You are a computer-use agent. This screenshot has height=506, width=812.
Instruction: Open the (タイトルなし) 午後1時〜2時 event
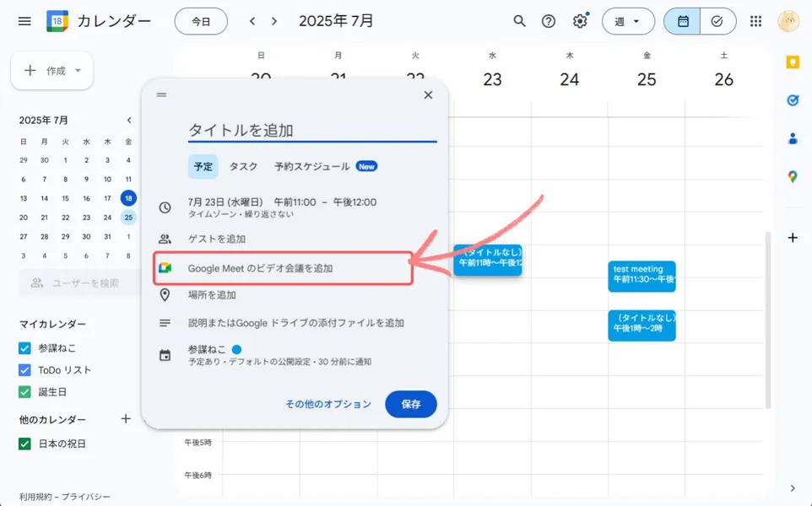click(x=641, y=326)
